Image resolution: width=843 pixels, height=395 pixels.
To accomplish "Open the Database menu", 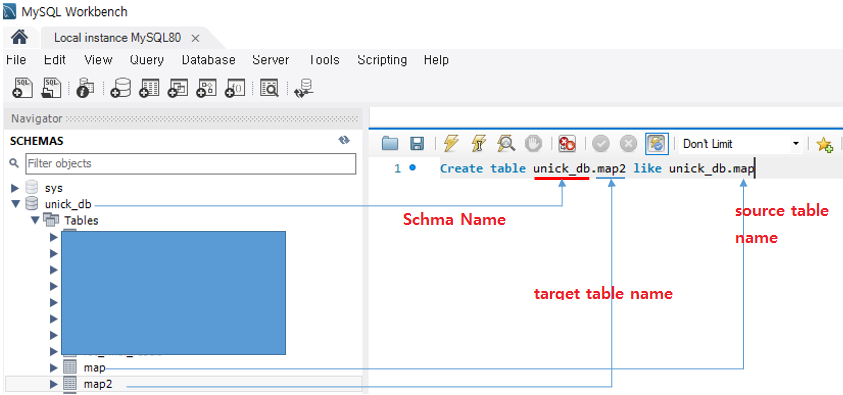I will click(209, 60).
